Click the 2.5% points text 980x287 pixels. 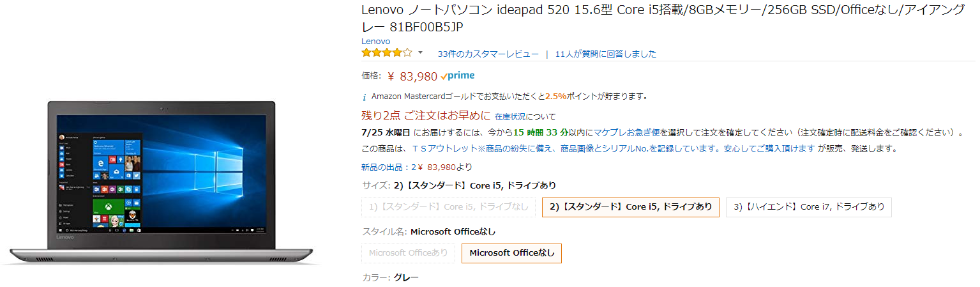[x=555, y=97]
